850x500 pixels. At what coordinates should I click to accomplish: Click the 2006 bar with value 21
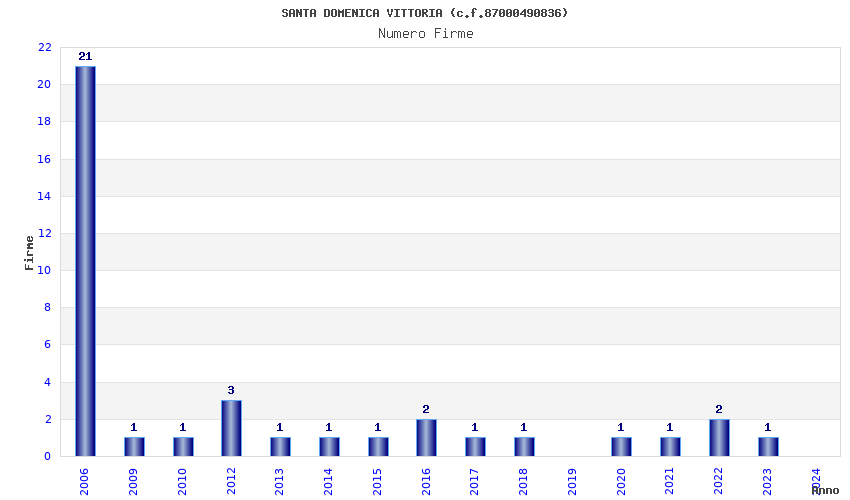pos(85,261)
